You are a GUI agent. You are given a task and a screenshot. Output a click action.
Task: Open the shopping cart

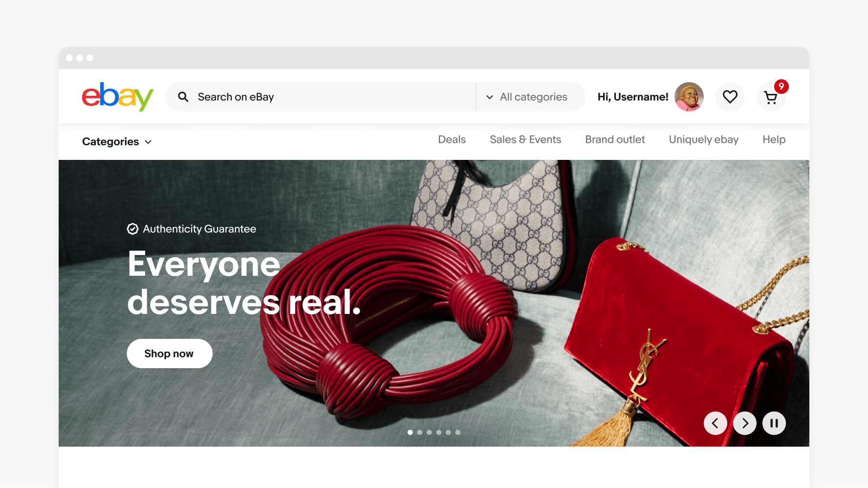click(x=771, y=97)
